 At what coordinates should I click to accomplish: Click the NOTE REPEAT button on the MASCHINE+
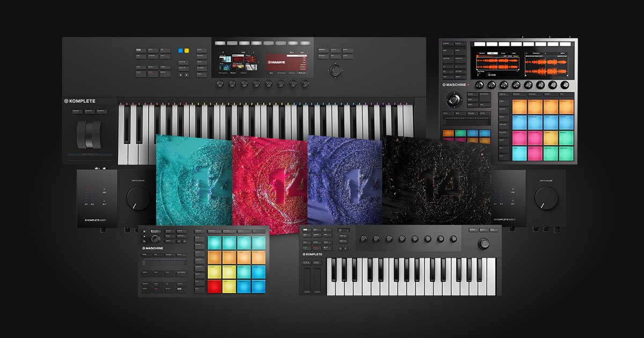485,97
